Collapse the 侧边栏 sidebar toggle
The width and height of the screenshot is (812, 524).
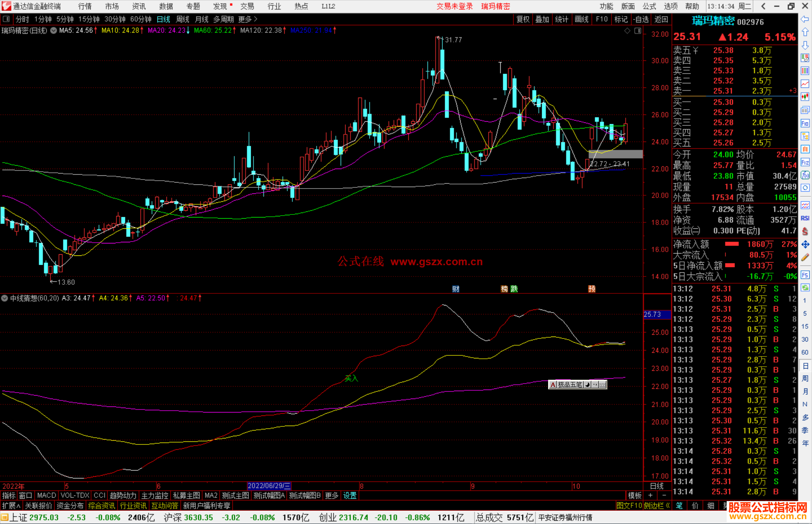[657, 506]
